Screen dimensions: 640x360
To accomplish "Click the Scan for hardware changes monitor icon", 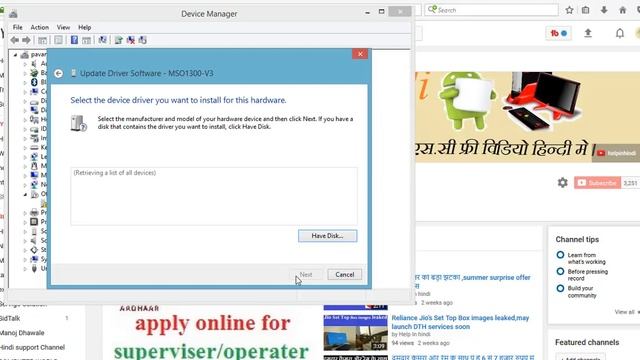I will coord(102,40).
